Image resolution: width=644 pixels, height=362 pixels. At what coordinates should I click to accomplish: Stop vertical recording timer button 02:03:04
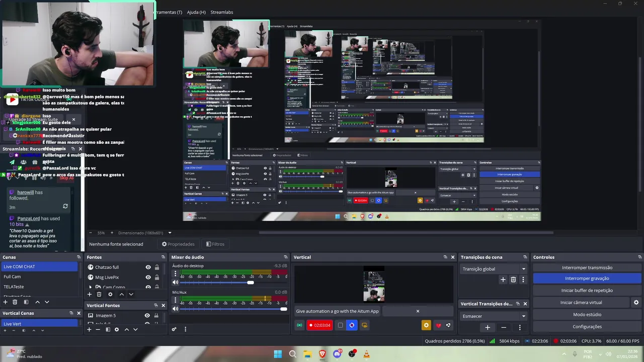tap(320, 325)
